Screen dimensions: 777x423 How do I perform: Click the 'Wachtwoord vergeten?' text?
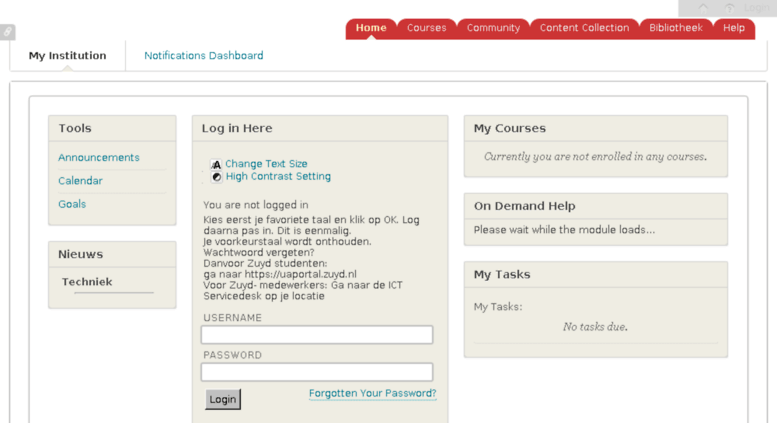pos(259,253)
